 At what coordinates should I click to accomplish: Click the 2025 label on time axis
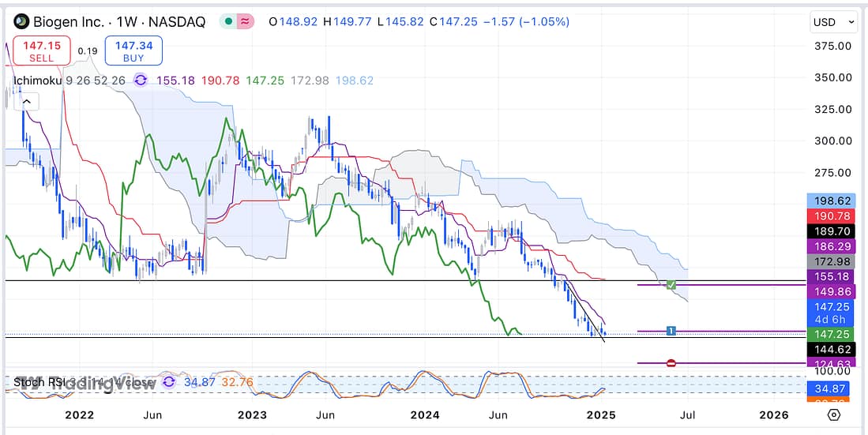(602, 414)
